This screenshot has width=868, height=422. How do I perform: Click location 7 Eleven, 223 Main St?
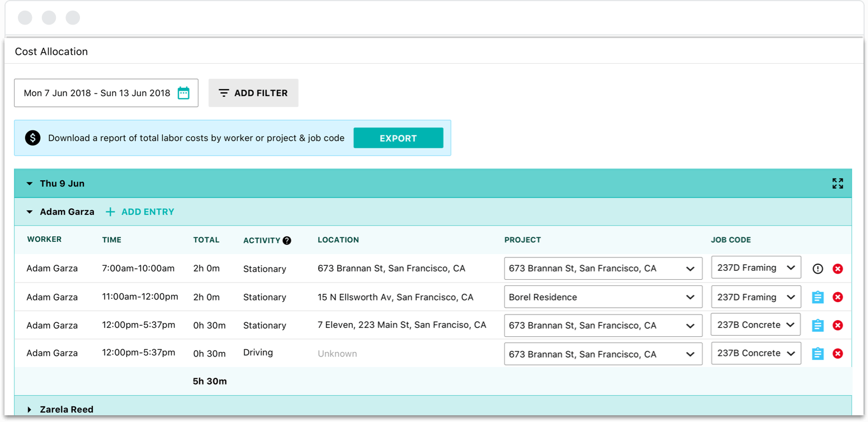(402, 325)
